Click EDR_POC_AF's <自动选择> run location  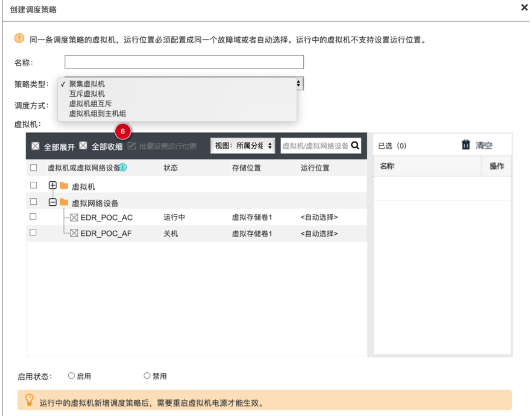click(x=319, y=234)
